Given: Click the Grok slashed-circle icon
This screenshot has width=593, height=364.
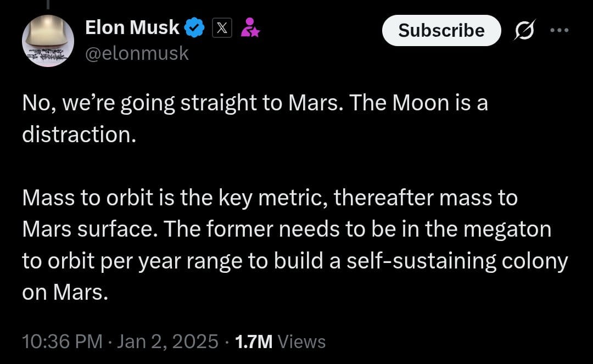Looking at the screenshot, I should pyautogui.click(x=523, y=31).
